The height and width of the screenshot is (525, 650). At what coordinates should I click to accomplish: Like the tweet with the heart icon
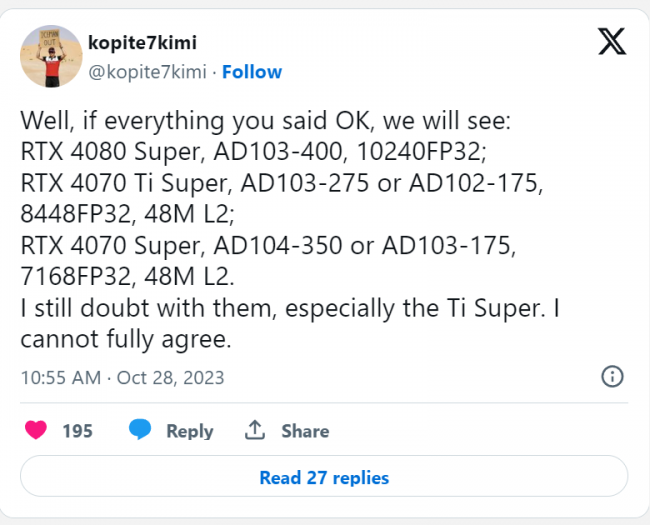[x=36, y=430]
